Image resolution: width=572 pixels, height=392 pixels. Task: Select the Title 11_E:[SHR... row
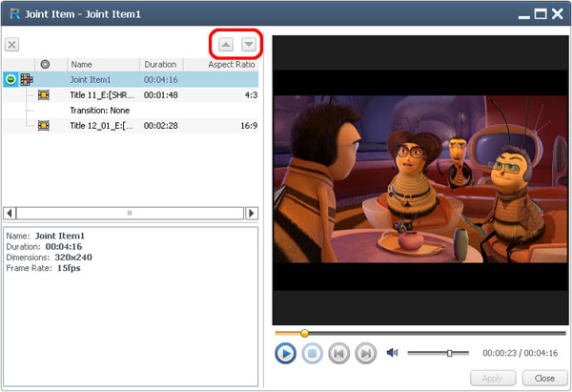coord(131,94)
